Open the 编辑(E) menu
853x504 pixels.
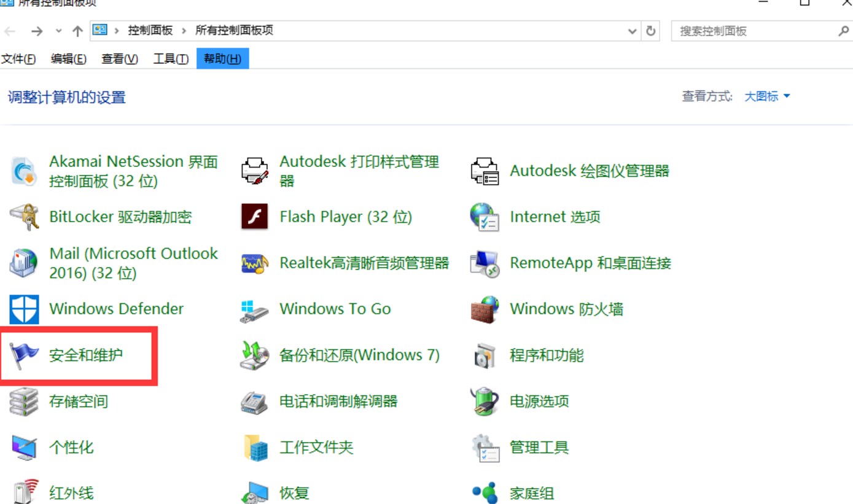pyautogui.click(x=68, y=59)
